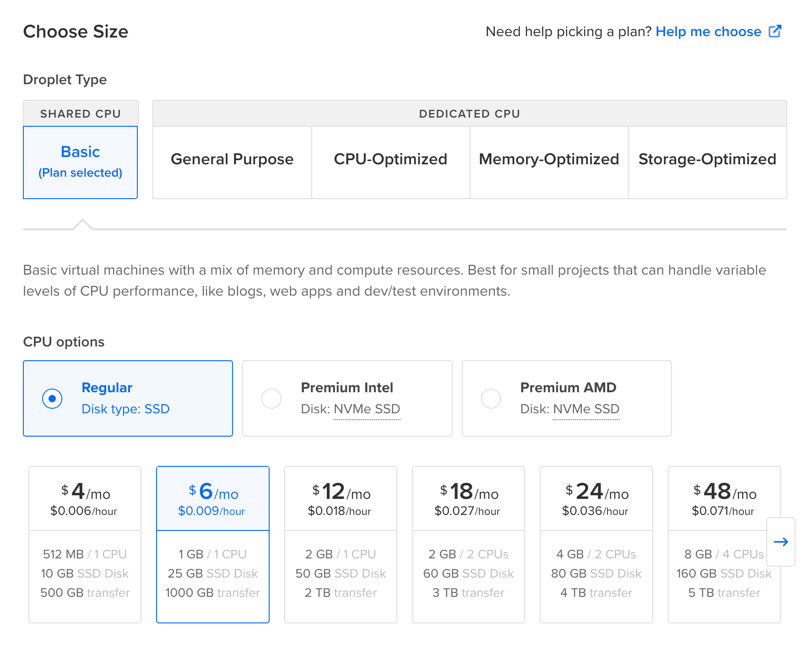The height and width of the screenshot is (649, 812).
Task: Select the Premium Intel radio button
Action: (271, 399)
